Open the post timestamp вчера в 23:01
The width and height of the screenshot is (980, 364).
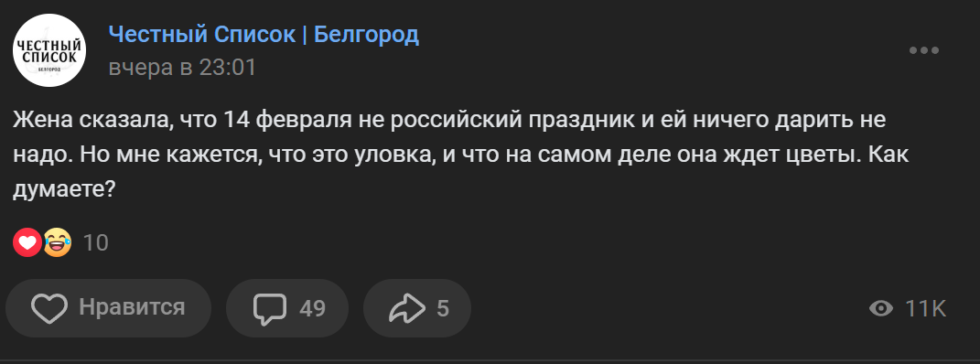click(x=182, y=68)
